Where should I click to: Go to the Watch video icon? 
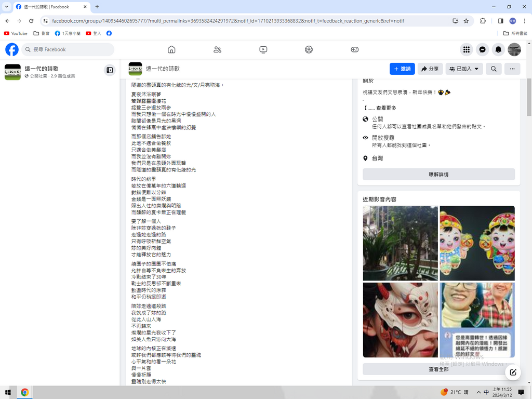click(263, 49)
